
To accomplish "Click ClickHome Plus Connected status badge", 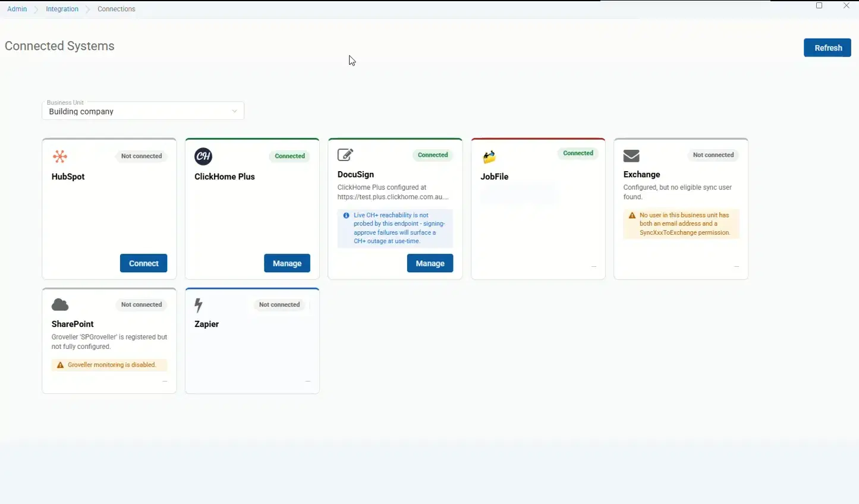I will pyautogui.click(x=290, y=156).
